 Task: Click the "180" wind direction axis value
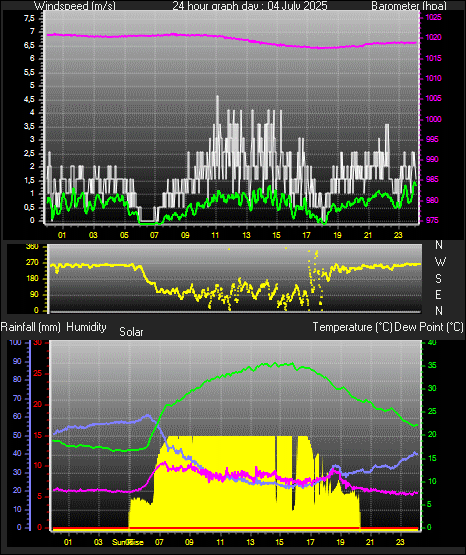click(33, 279)
